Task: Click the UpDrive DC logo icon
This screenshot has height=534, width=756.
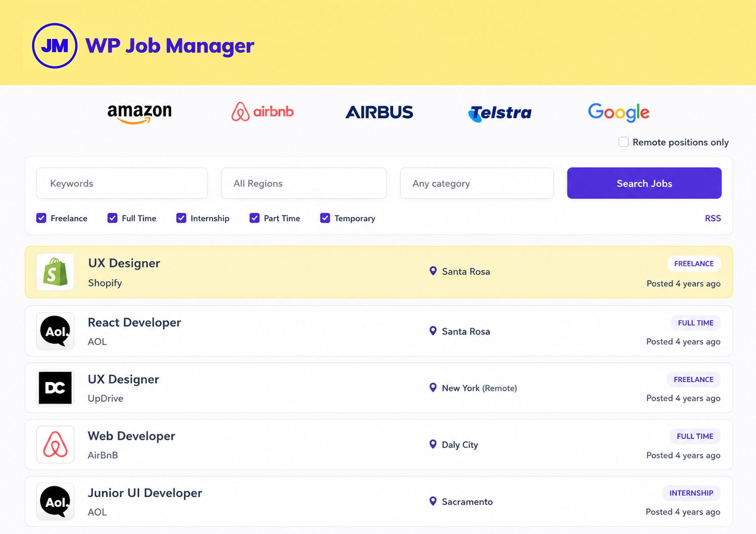Action: (x=55, y=388)
